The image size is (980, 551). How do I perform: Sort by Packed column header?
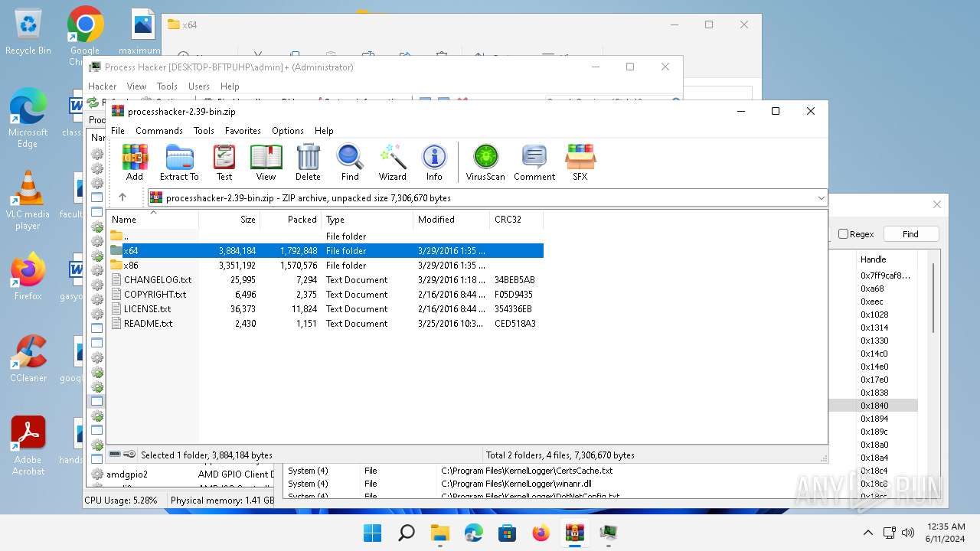point(290,220)
